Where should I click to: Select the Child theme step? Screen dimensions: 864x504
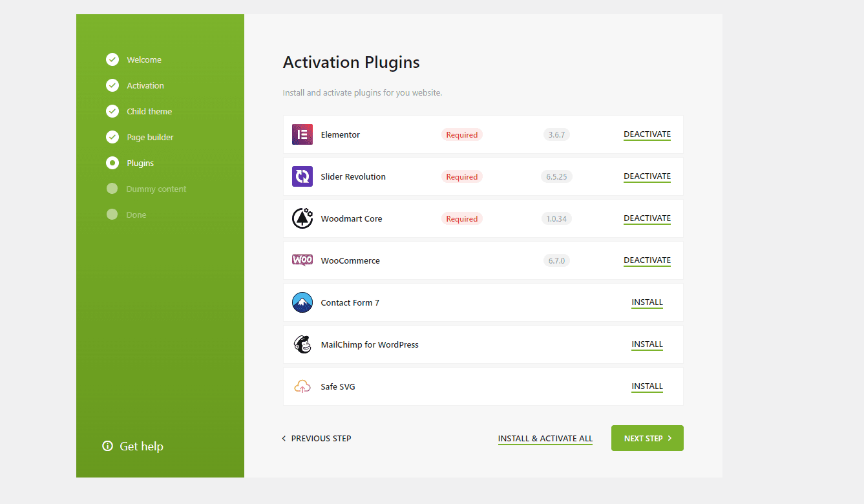click(x=149, y=111)
